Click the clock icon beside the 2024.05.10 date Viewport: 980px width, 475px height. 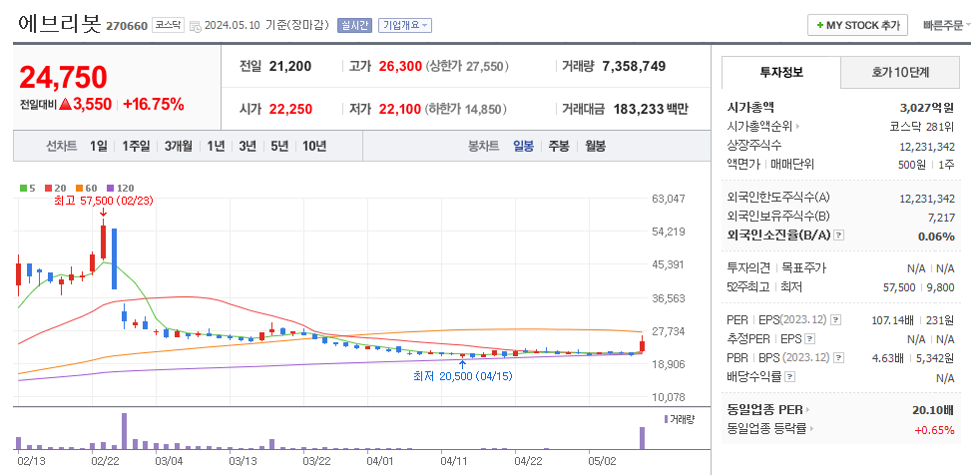[x=196, y=26]
